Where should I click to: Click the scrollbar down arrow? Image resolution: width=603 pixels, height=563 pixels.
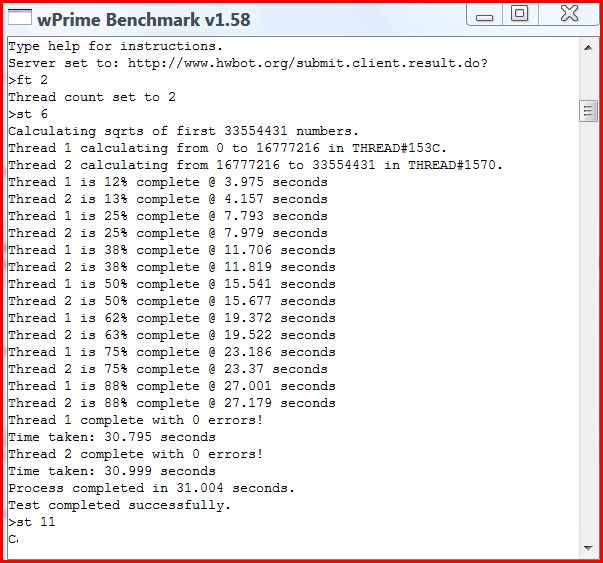(588, 548)
